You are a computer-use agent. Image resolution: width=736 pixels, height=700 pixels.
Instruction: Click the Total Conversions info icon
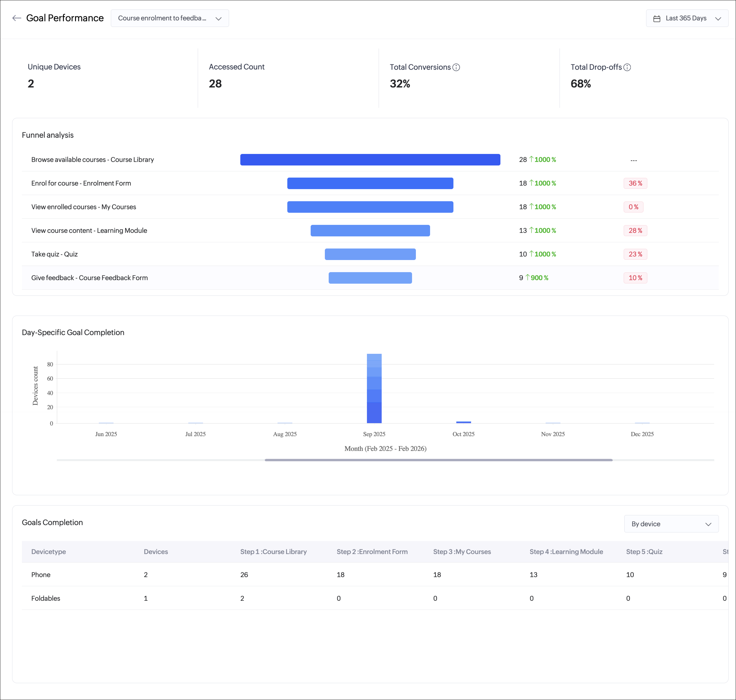[x=456, y=67]
